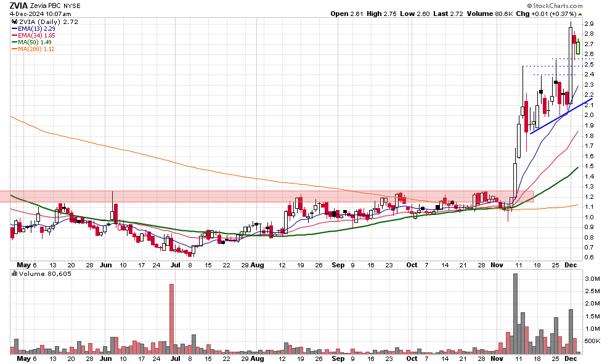Select the early June spike candlestick wick
The height and width of the screenshot is (364, 610).
tap(112, 200)
